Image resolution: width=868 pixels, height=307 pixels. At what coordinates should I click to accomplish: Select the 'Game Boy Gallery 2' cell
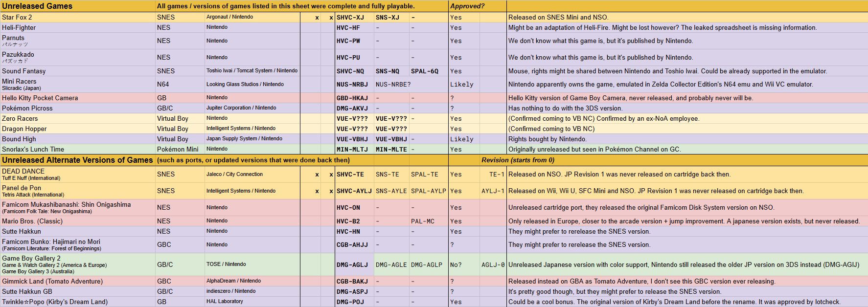(78, 264)
